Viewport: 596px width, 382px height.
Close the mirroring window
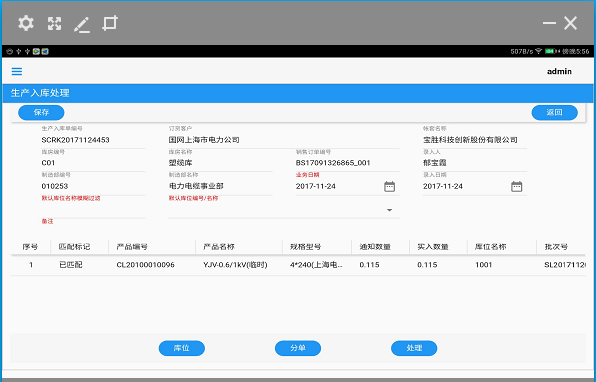click(571, 23)
